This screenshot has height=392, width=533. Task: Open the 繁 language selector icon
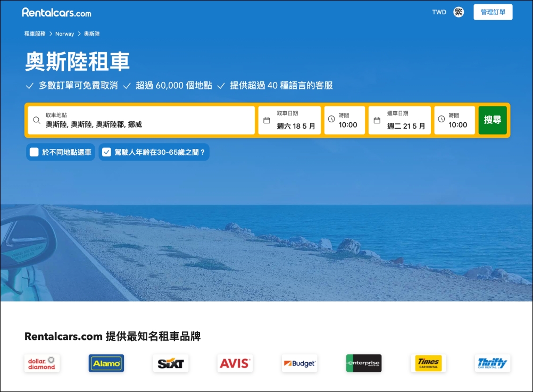(x=459, y=12)
